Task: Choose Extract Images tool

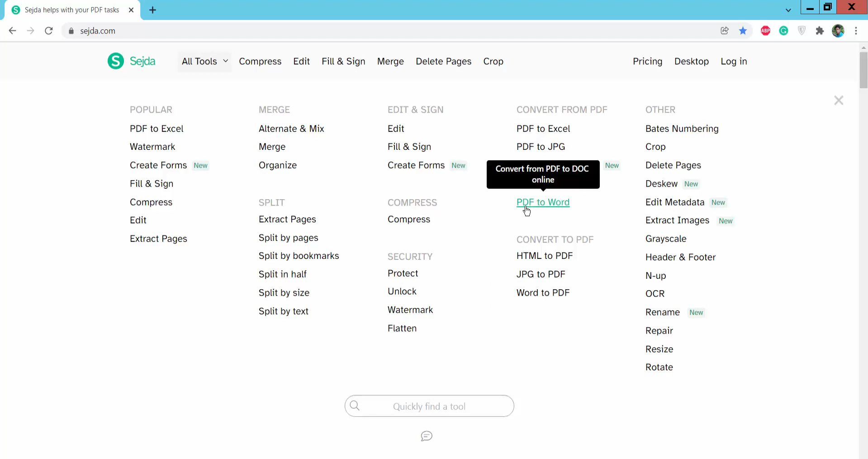Action: 677,220
